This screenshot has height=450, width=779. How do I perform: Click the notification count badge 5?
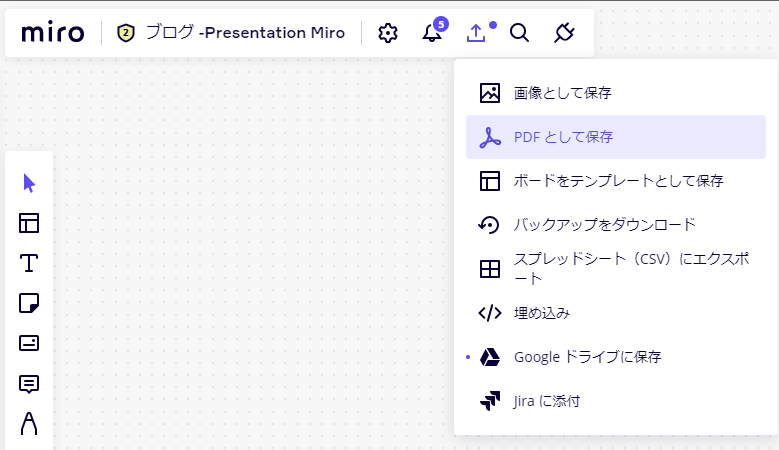click(x=441, y=24)
